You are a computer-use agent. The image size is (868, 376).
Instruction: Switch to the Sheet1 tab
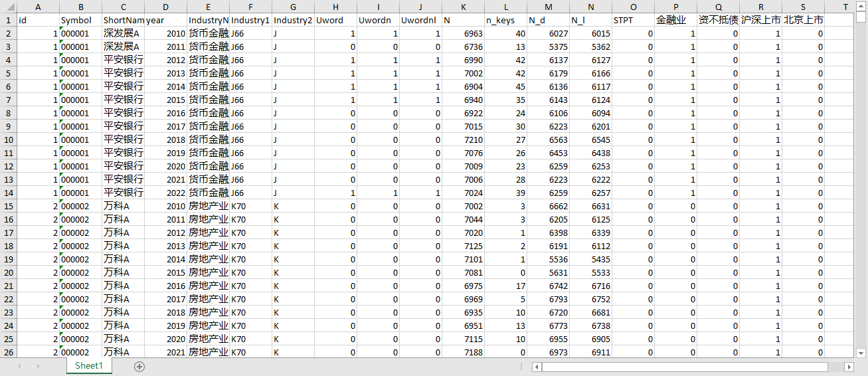tap(89, 366)
